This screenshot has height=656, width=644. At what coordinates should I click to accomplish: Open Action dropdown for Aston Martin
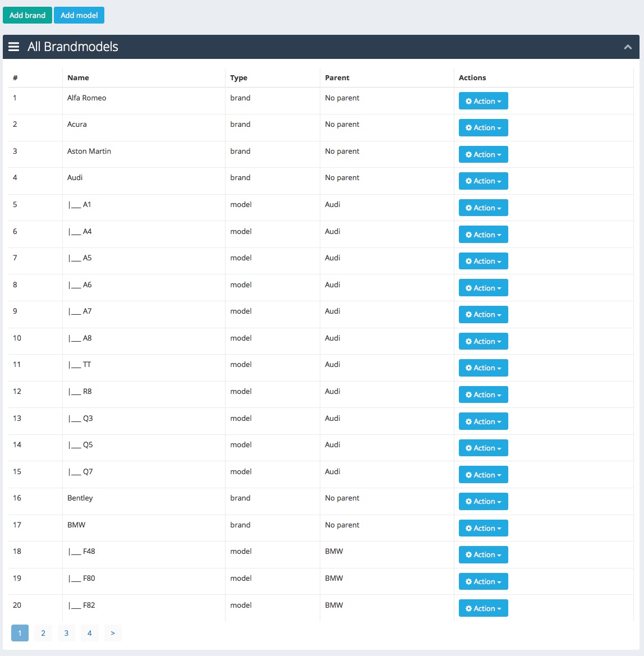click(484, 154)
